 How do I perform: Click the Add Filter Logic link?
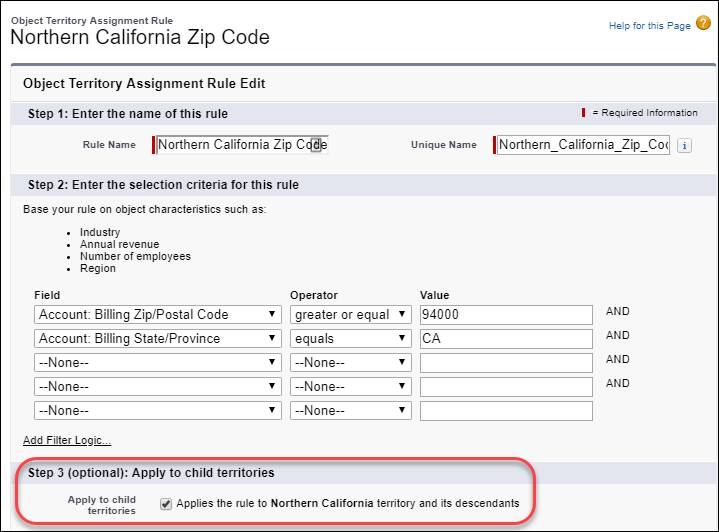click(x=67, y=440)
